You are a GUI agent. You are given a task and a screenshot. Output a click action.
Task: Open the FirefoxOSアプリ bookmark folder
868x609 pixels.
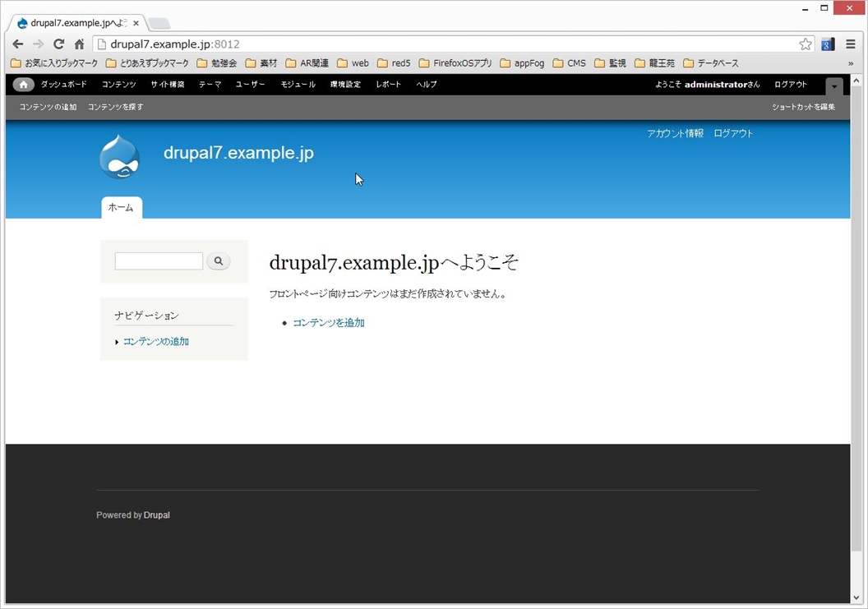(x=455, y=63)
